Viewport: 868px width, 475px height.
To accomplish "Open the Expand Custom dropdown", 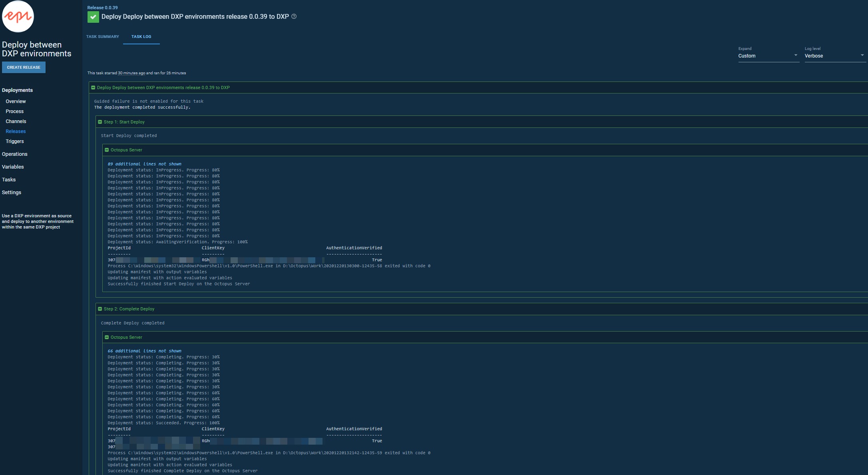I will 768,56.
